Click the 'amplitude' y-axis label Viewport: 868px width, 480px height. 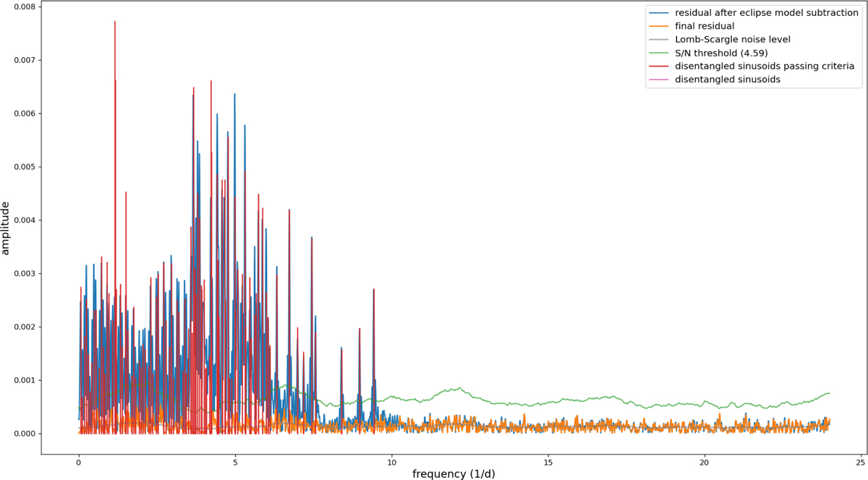click(x=7, y=228)
